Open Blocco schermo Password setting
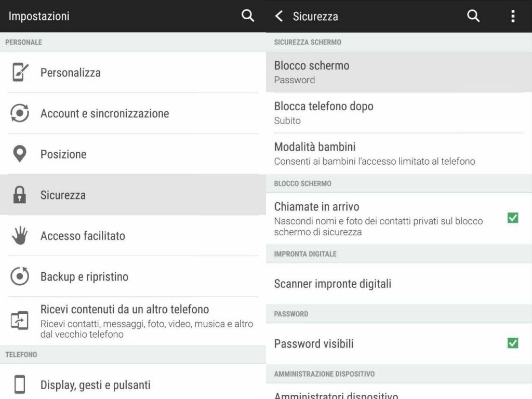The width and height of the screenshot is (532, 399). [x=399, y=72]
